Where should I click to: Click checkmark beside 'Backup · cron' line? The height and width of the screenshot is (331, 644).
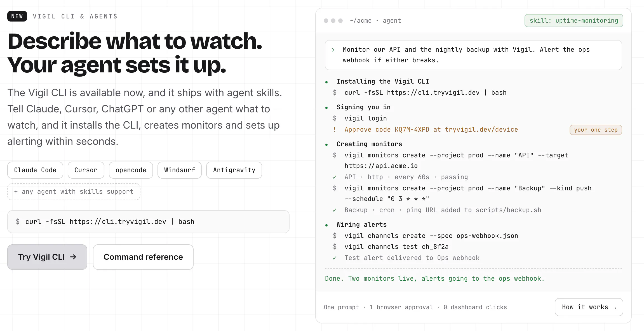tap(335, 210)
